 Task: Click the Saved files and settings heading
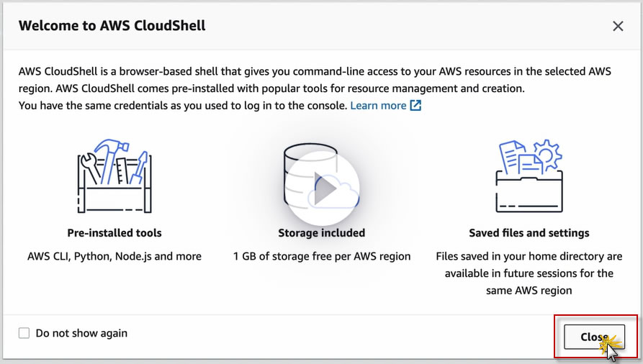pos(529,233)
